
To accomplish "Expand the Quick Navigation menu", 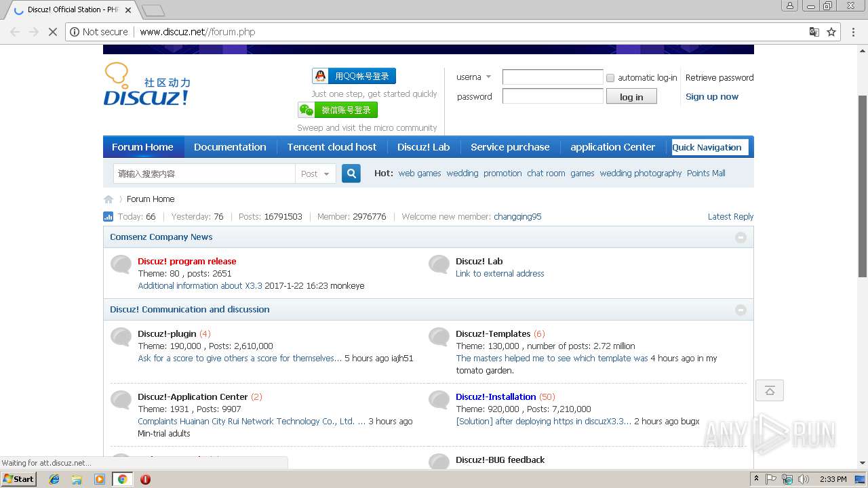I will point(709,147).
